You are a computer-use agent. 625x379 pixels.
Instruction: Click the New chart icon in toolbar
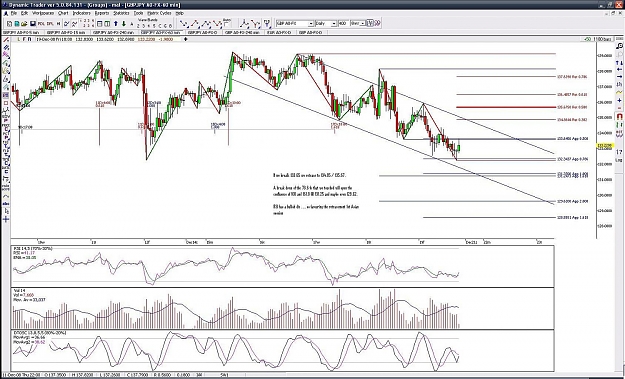coord(9,24)
